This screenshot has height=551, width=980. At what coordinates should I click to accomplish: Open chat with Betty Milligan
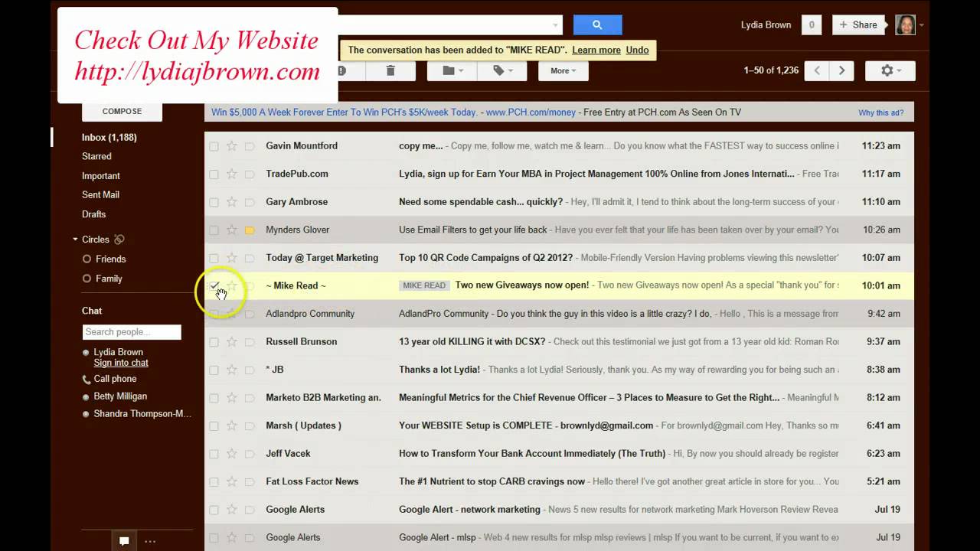click(x=120, y=396)
